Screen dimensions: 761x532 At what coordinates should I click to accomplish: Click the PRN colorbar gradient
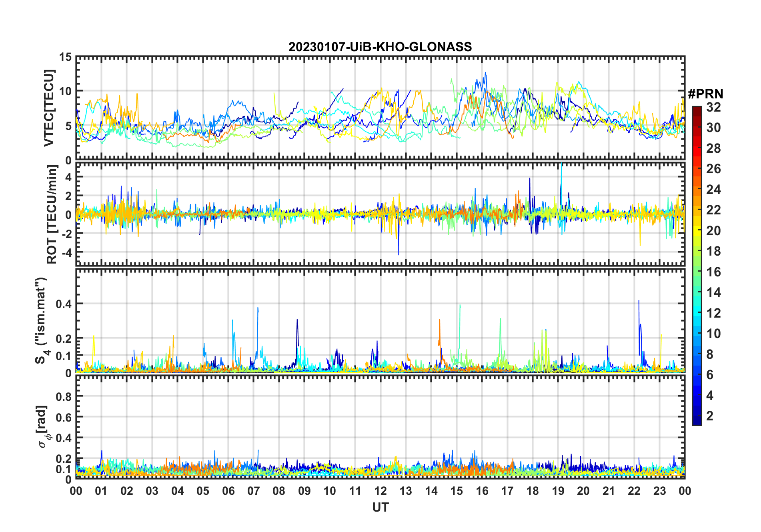(697, 266)
